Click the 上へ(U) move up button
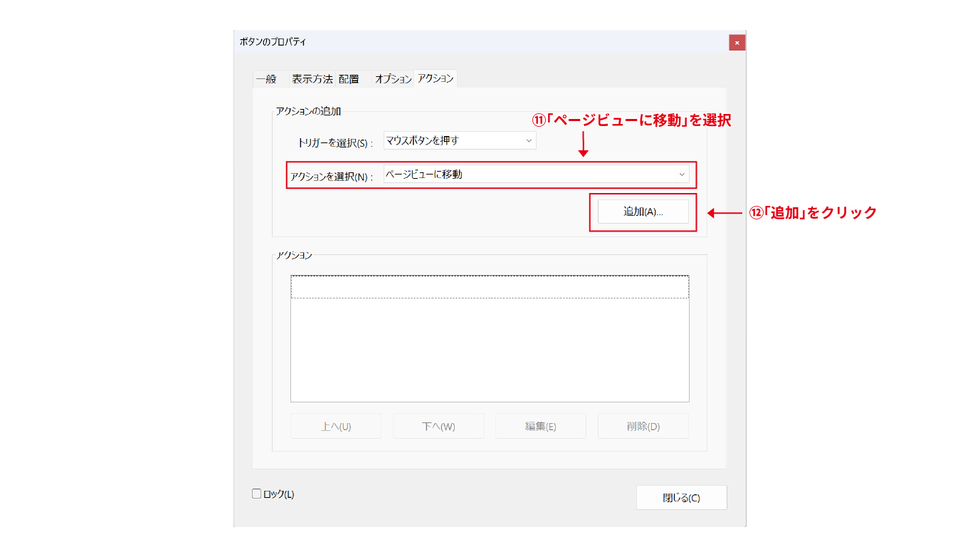The height and width of the screenshot is (557, 980). (x=336, y=426)
